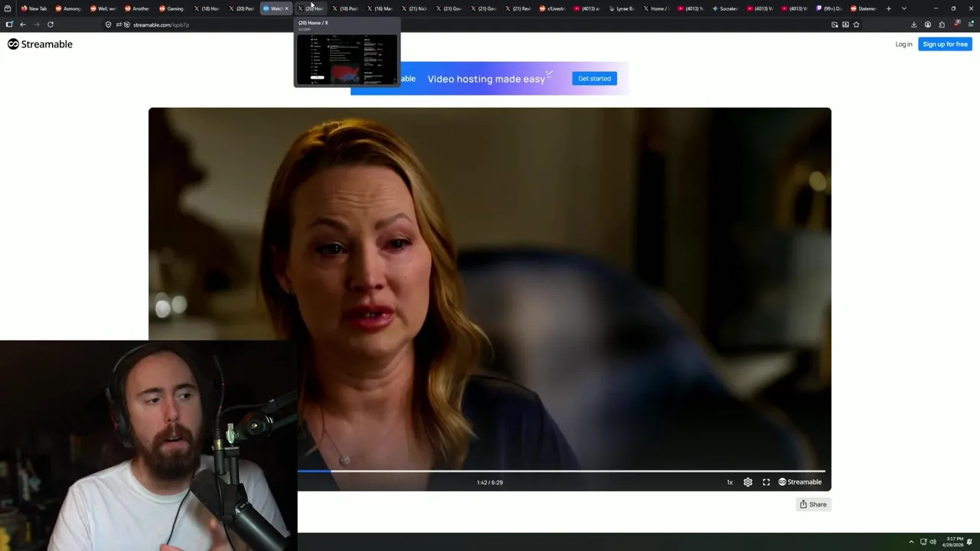Switch to the Statement tab
The height and width of the screenshot is (551, 980).
(863, 8)
